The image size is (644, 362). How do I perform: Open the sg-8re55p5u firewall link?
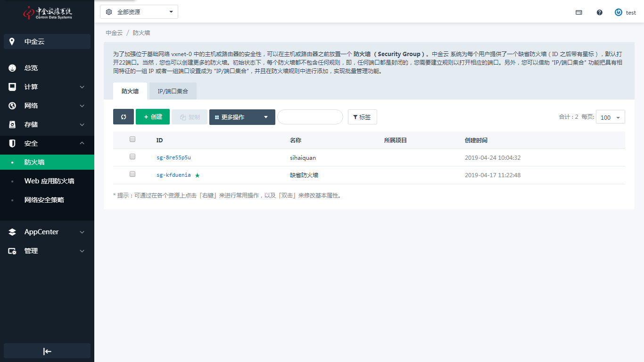point(173,157)
